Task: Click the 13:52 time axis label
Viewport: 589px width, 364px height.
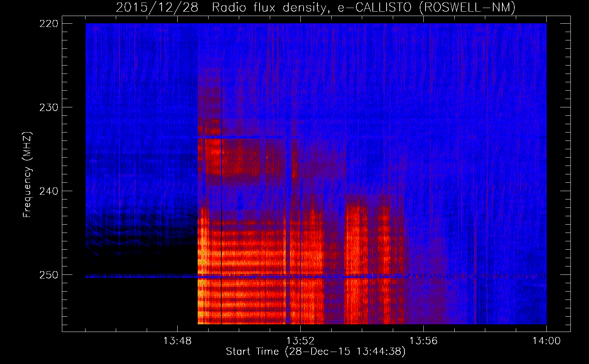Action: point(300,341)
